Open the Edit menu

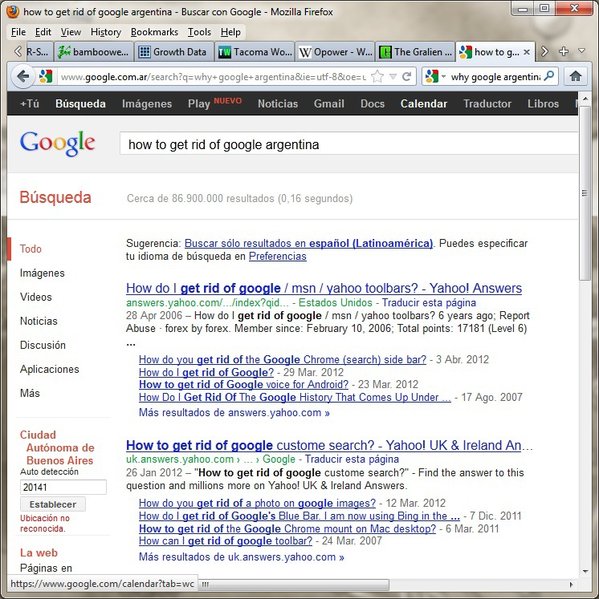[x=43, y=32]
